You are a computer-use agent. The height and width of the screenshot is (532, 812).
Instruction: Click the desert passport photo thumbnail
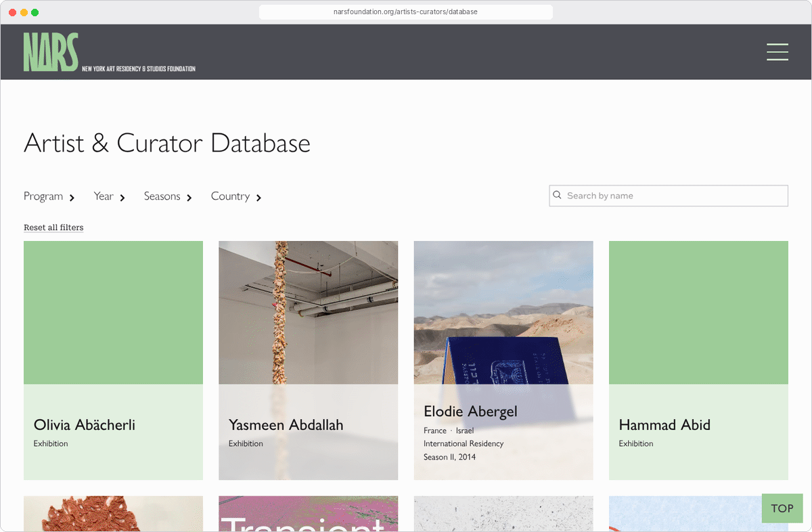point(503,313)
